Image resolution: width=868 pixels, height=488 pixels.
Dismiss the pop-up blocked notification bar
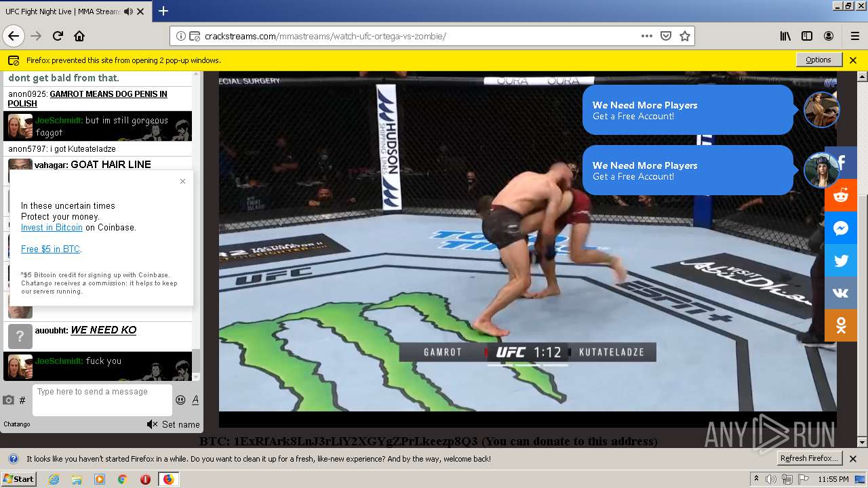(853, 60)
